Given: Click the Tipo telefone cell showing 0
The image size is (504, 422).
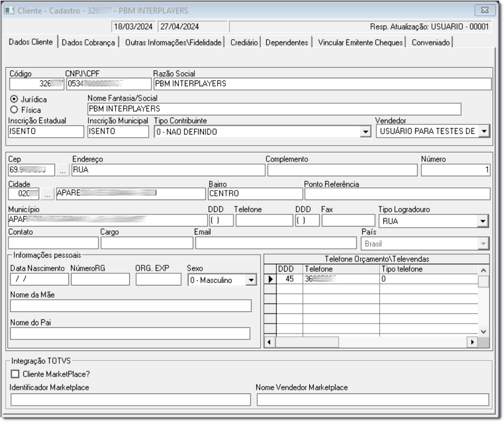Looking at the screenshot, I should tap(429, 279).
